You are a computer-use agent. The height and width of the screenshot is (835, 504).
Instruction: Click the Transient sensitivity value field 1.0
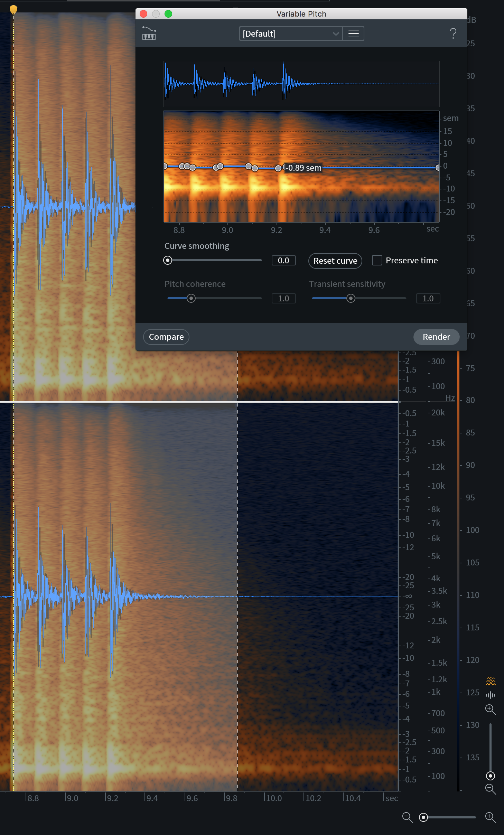click(x=428, y=299)
